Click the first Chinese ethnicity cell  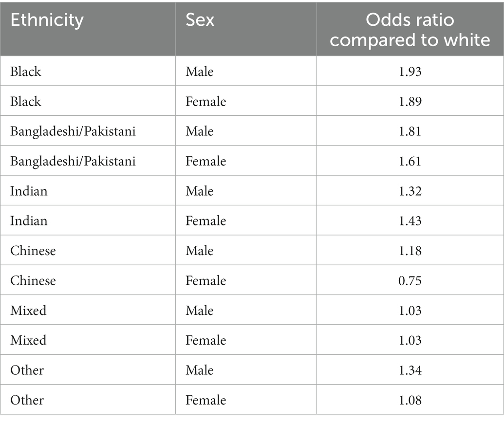33,251
